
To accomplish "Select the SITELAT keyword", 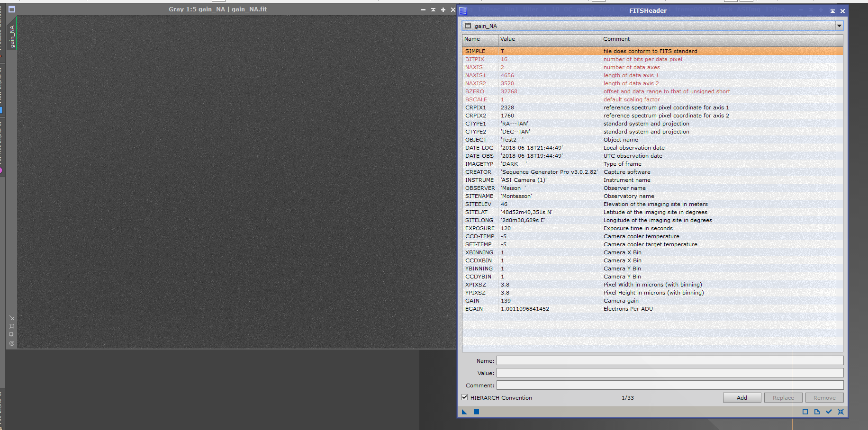I will click(477, 212).
